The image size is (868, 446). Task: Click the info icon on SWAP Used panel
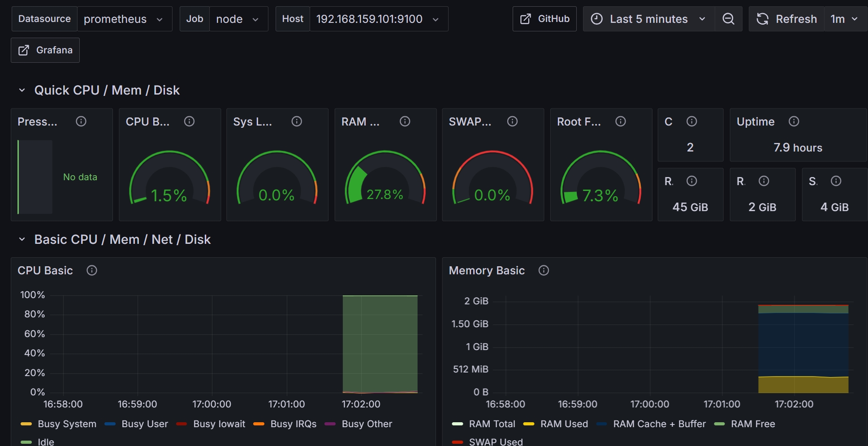513,121
